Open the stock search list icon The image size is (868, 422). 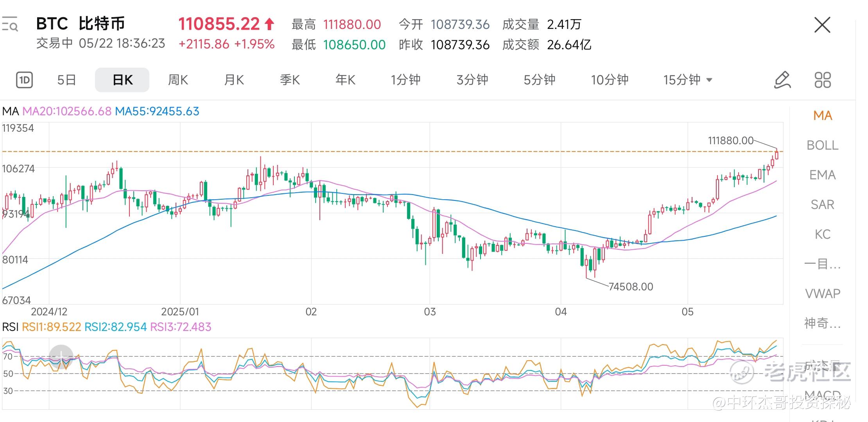pyautogui.click(x=10, y=24)
